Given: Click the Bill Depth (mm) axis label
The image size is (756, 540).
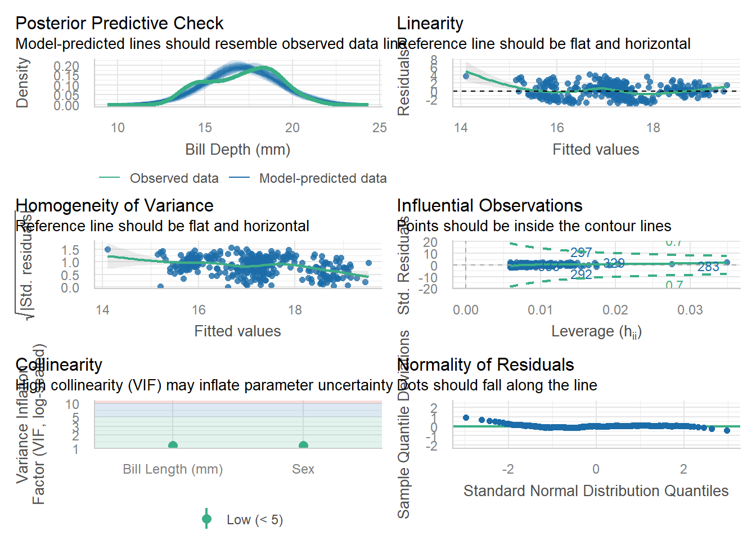Looking at the screenshot, I should [237, 150].
